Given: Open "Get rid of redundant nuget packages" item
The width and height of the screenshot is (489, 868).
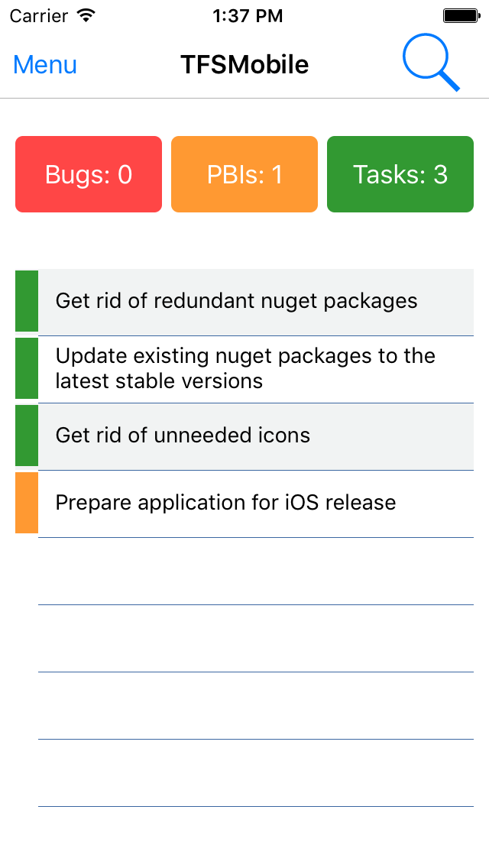Looking at the screenshot, I should 255,301.
